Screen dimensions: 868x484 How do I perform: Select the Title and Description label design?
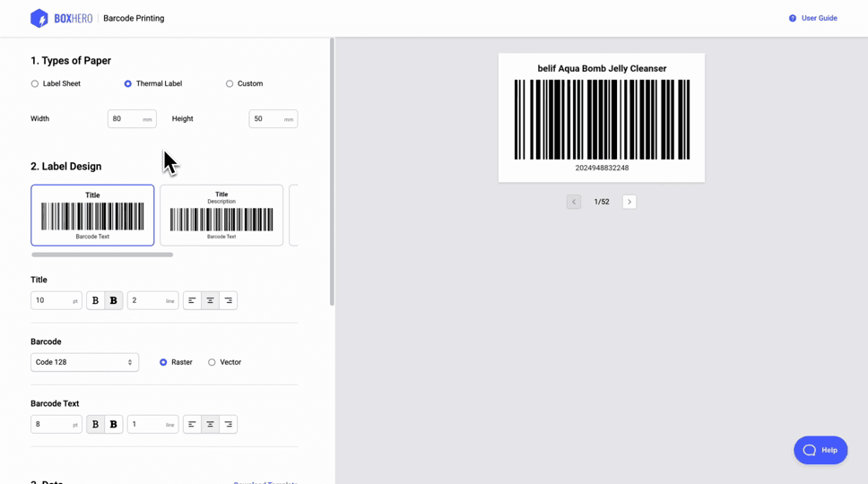pos(221,215)
